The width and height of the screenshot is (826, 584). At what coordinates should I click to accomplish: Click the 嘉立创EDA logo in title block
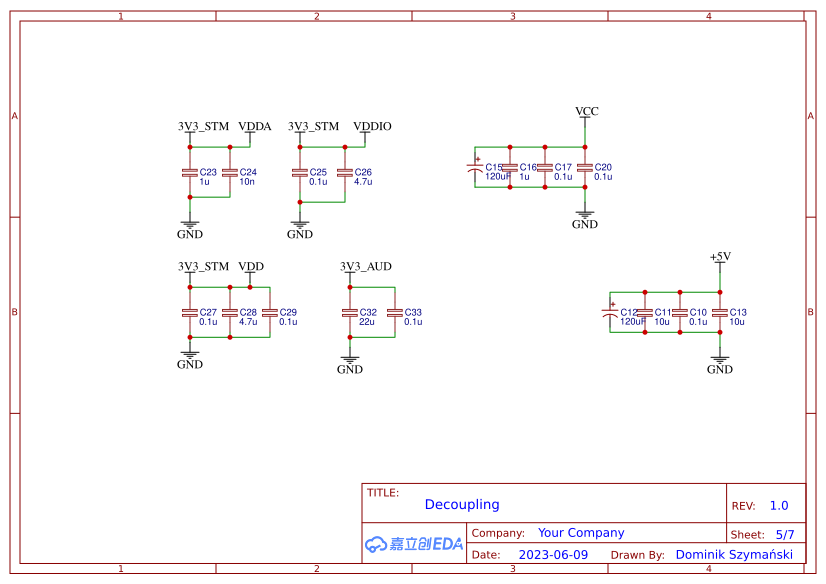412,544
